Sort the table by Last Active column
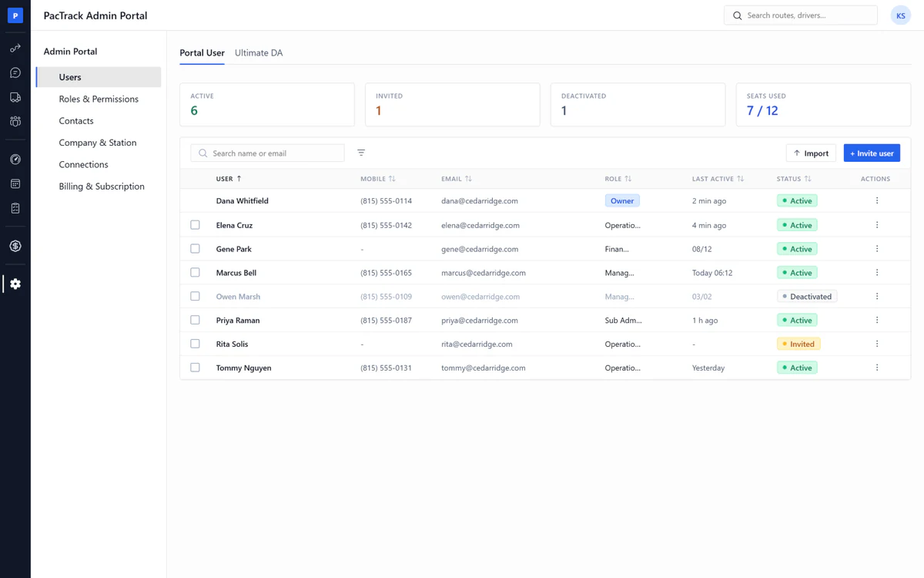The height and width of the screenshot is (578, 924). click(x=718, y=179)
